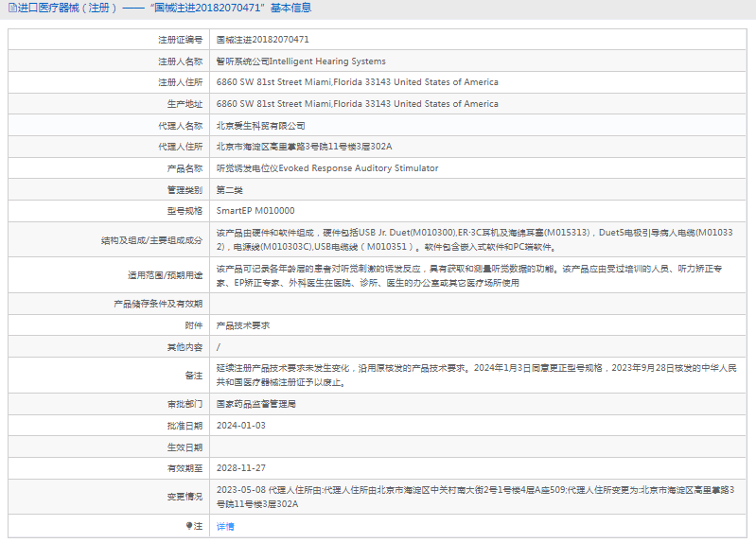Image resolution: width=756 pixels, height=543 pixels.
Task: Click the agent name 北京爱生科贸有限公司
Action: 261,125
